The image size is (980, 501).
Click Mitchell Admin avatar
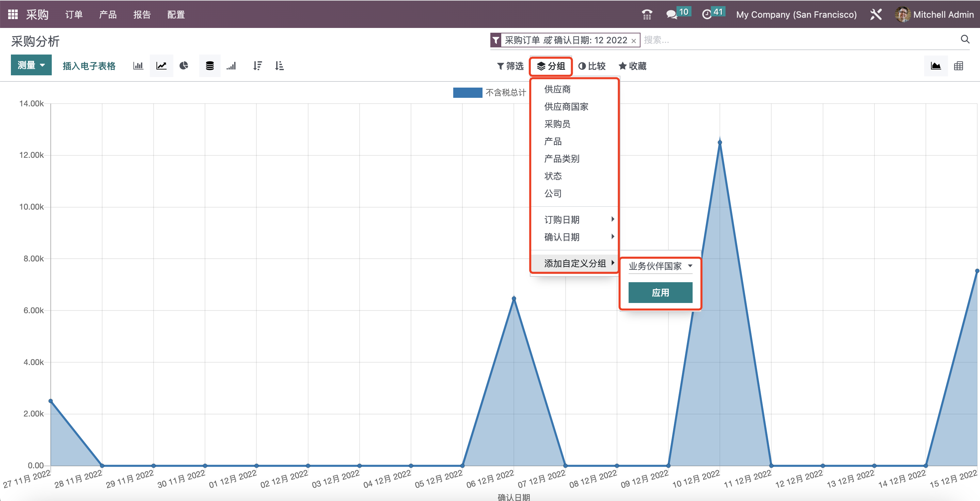[x=902, y=14]
